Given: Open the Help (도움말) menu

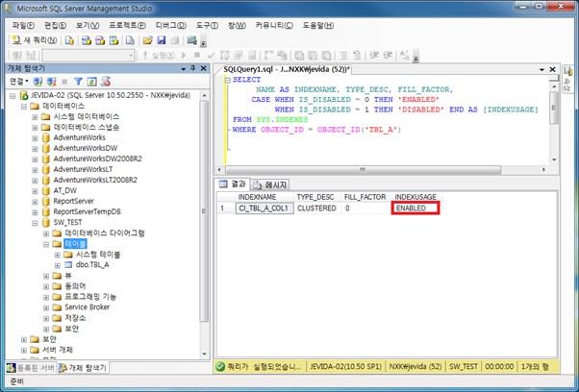Looking at the screenshot, I should tap(318, 25).
